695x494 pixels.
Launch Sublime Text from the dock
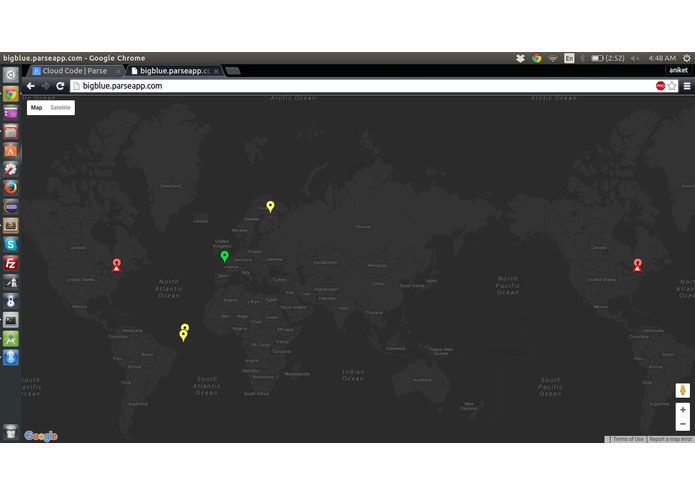coord(11,226)
